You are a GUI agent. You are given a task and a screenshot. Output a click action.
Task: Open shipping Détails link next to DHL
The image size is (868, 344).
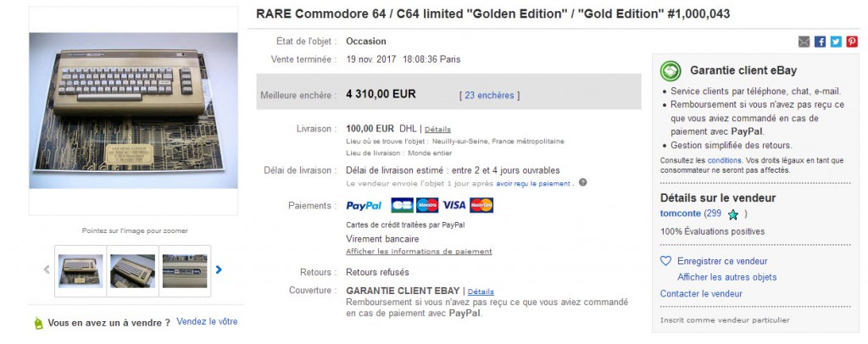coord(437,130)
